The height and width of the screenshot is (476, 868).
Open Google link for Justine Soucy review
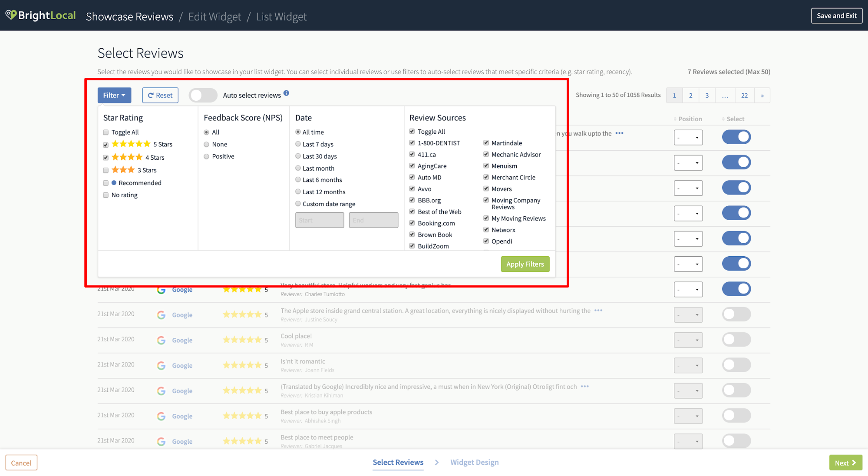(x=182, y=315)
